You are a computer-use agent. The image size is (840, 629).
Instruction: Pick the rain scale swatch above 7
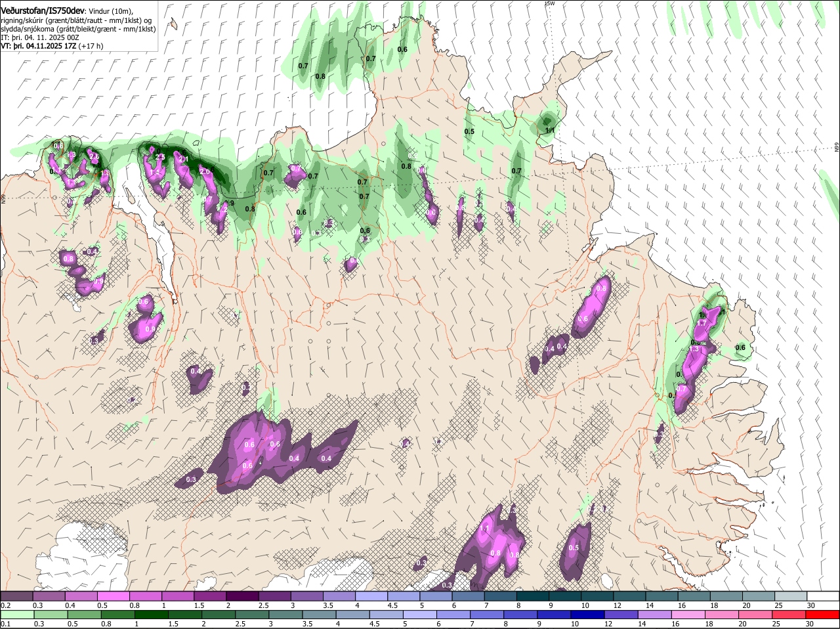488,615
